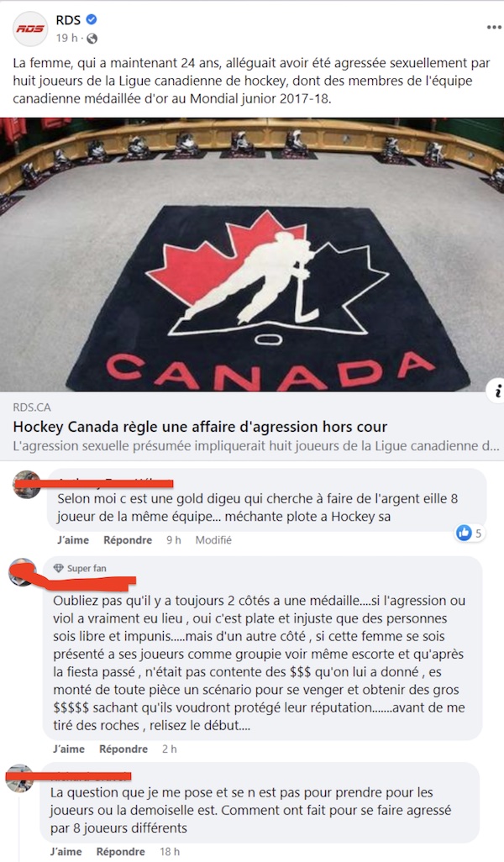Open headline 'Hockey Canada règle une affaire d'agression hors cour'
Viewport: 504px width, 862px height.
point(200,427)
